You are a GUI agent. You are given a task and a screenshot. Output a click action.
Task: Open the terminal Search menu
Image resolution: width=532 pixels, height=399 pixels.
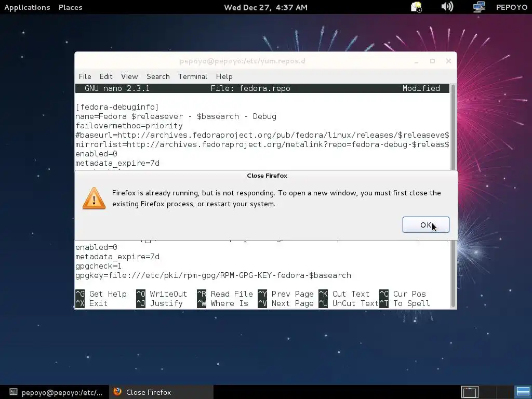[x=158, y=76]
